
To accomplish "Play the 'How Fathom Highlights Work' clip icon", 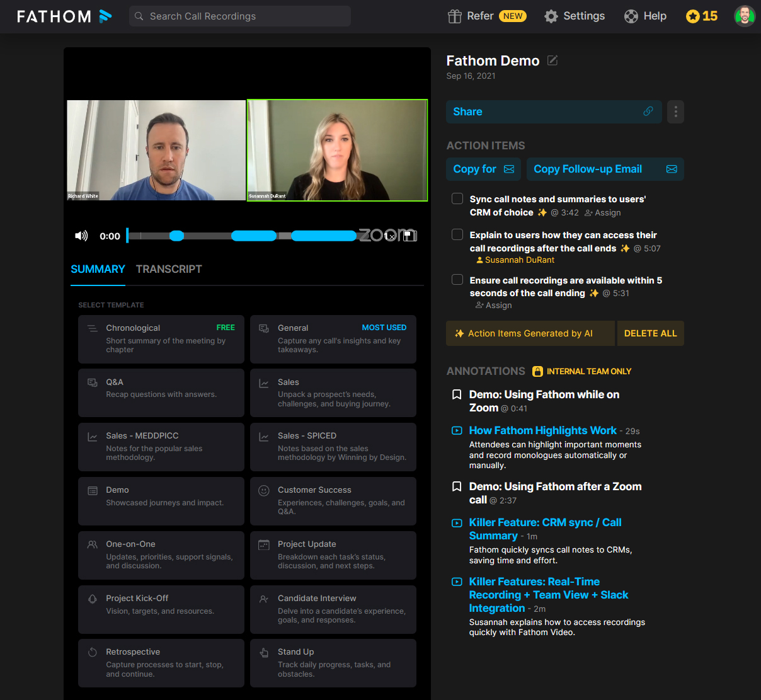I will (457, 431).
